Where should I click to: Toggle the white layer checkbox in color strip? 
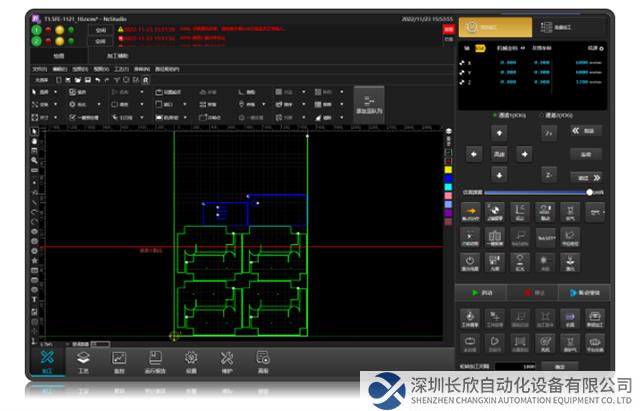click(x=448, y=133)
